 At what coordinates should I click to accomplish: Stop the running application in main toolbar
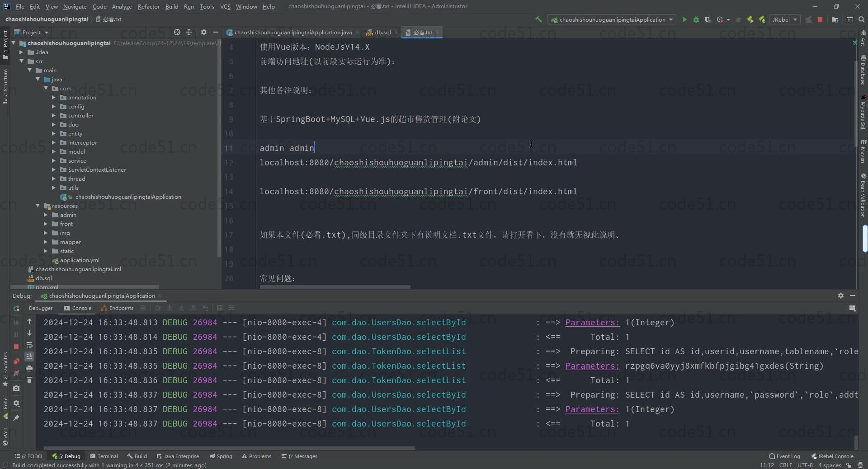point(820,19)
